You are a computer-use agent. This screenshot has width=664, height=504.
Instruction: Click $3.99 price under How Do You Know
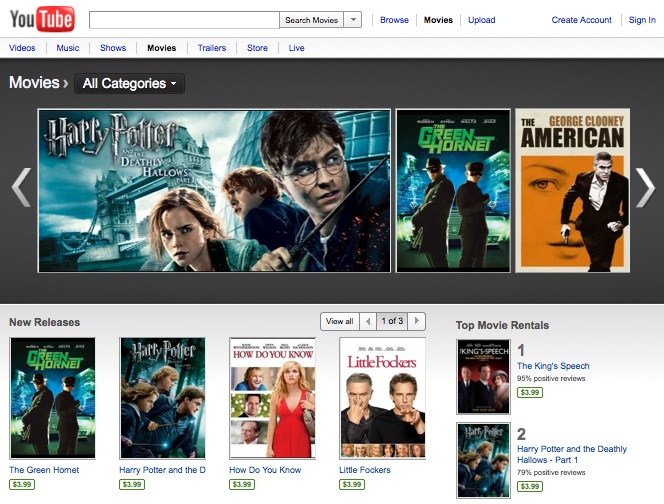click(241, 485)
